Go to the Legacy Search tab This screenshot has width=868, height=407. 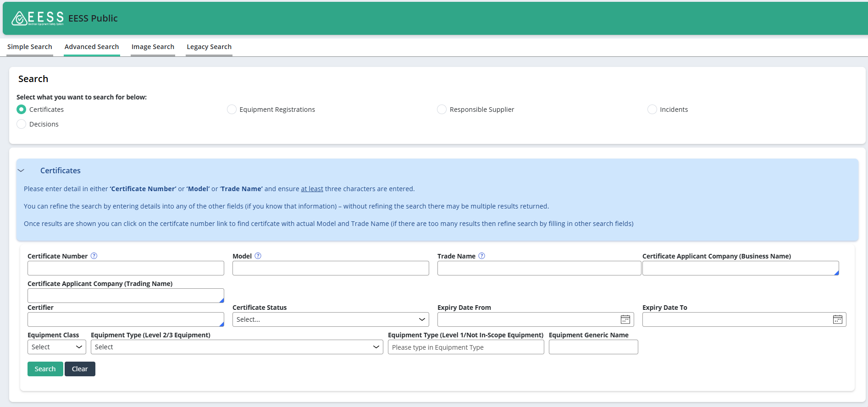209,47
